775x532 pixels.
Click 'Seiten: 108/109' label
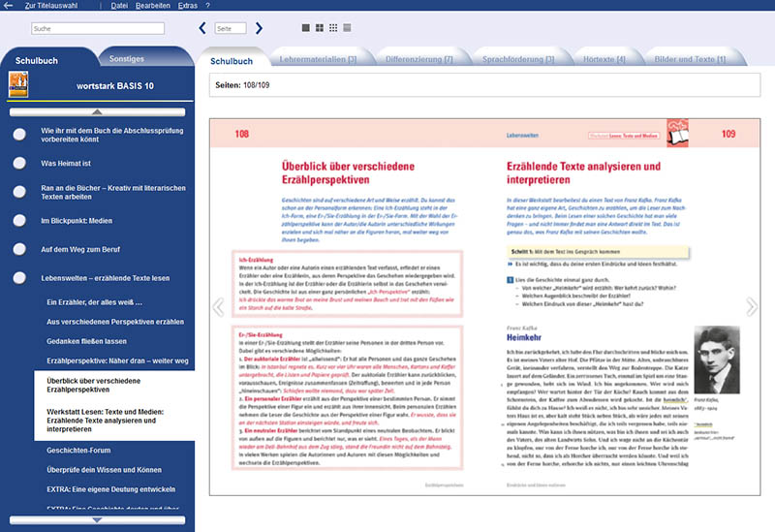click(242, 85)
